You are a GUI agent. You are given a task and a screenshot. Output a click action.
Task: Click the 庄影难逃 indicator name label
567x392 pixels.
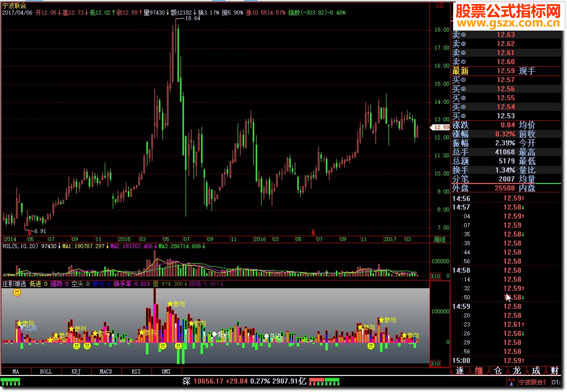tap(15, 284)
